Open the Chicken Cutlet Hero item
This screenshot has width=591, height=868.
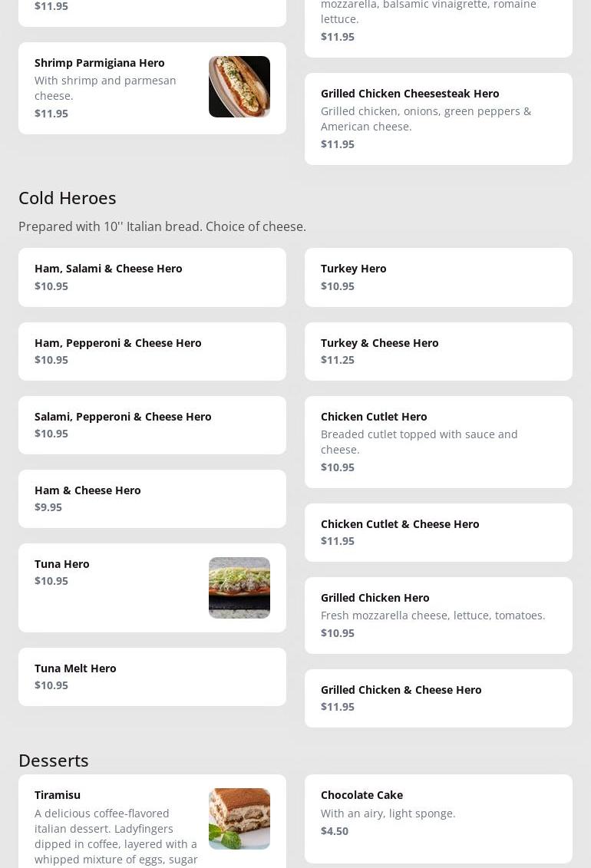tap(438, 442)
